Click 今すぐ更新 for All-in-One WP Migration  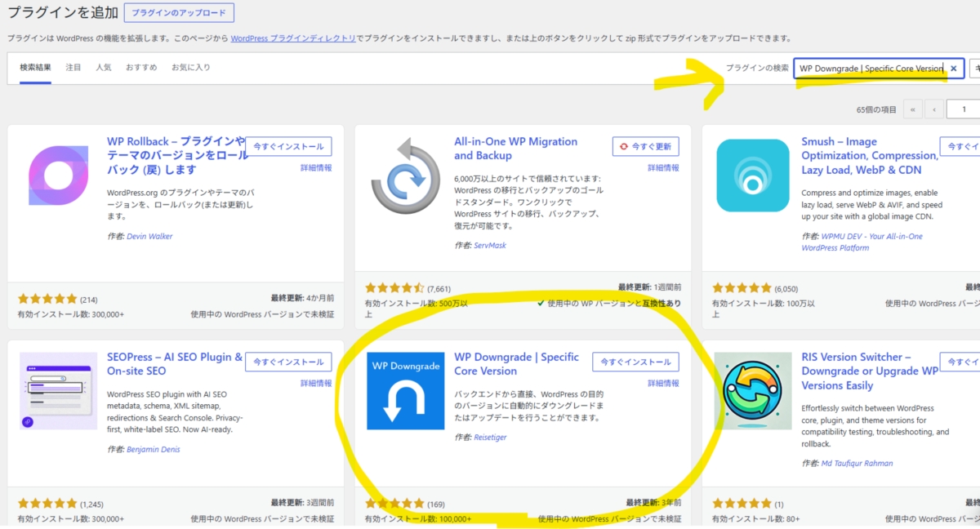click(x=645, y=147)
